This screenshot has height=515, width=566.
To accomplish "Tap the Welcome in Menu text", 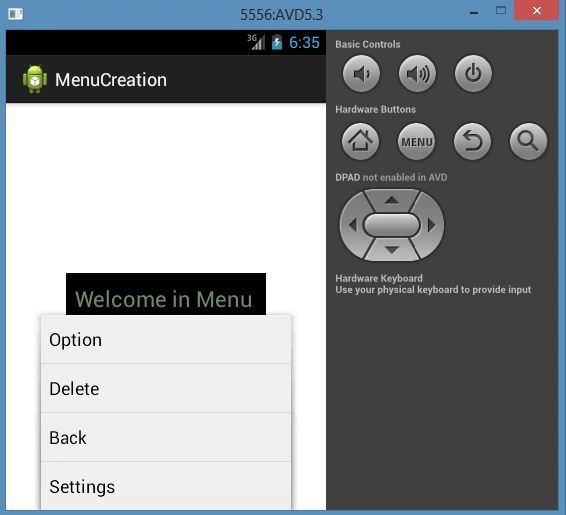I will tap(164, 299).
